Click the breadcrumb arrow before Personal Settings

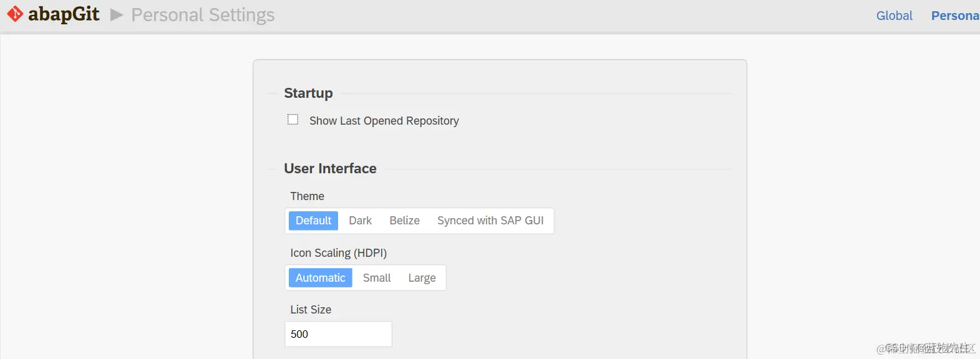[117, 15]
